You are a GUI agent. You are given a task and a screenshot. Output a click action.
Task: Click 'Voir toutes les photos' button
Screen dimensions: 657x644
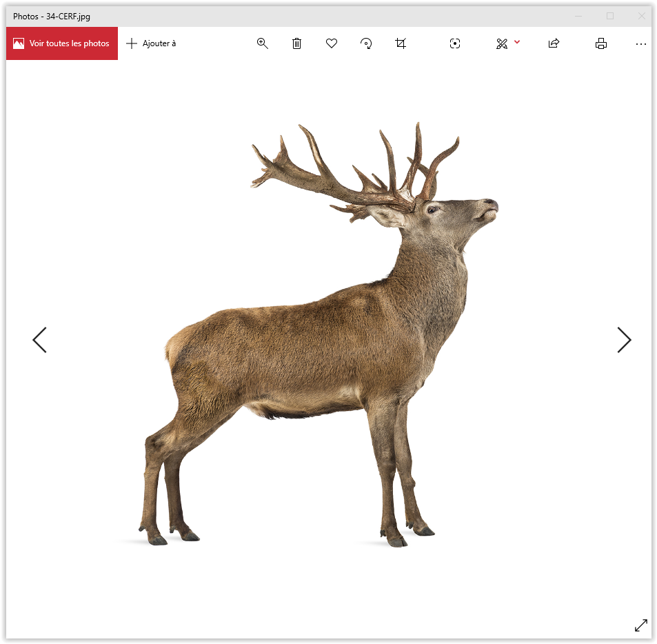pyautogui.click(x=62, y=43)
